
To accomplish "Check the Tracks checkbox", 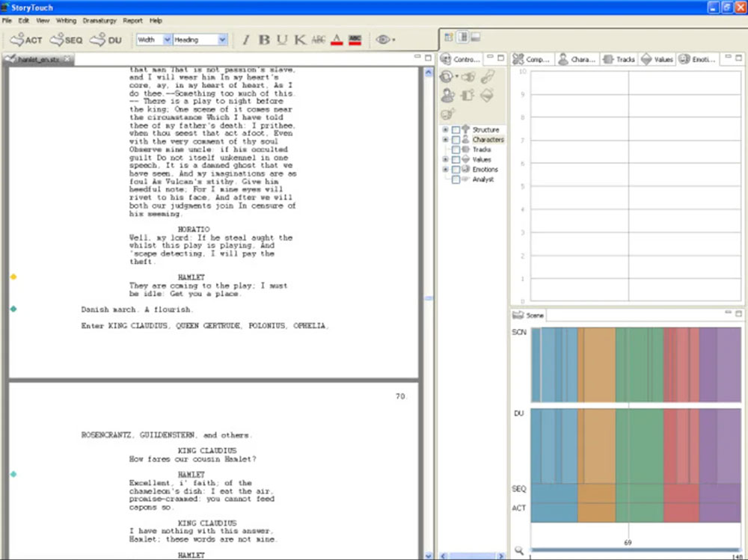I will click(x=456, y=150).
